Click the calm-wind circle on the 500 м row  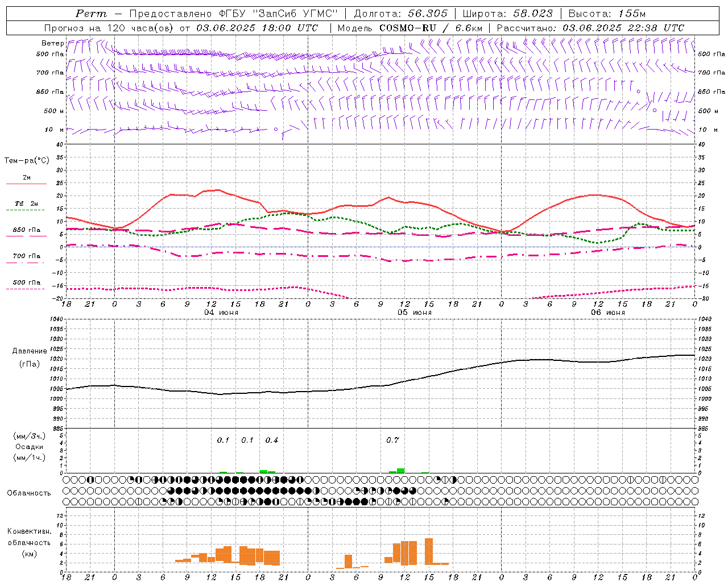[x=654, y=110]
